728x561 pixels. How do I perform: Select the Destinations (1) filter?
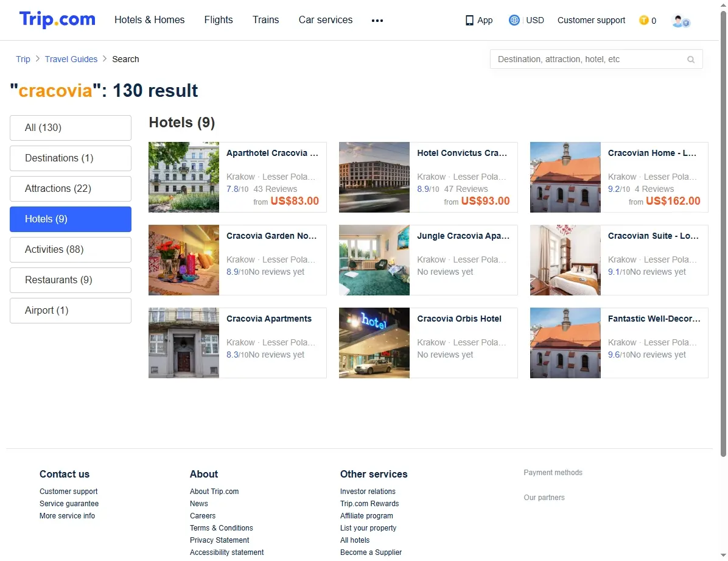pos(71,158)
